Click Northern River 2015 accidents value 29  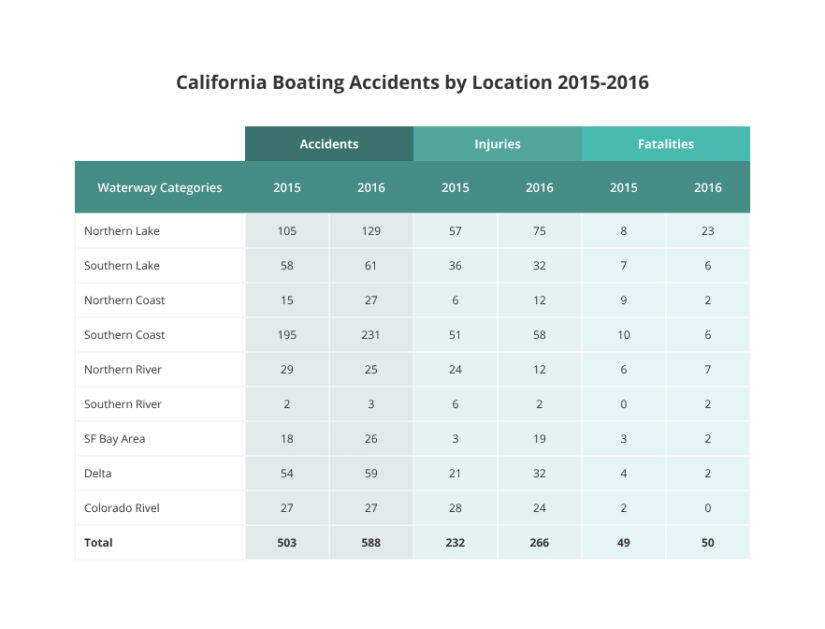[287, 370]
